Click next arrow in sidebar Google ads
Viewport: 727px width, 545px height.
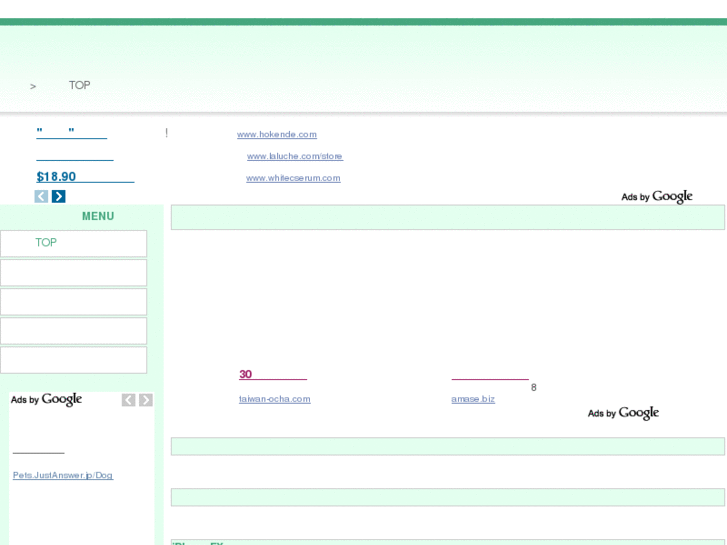[x=146, y=400]
